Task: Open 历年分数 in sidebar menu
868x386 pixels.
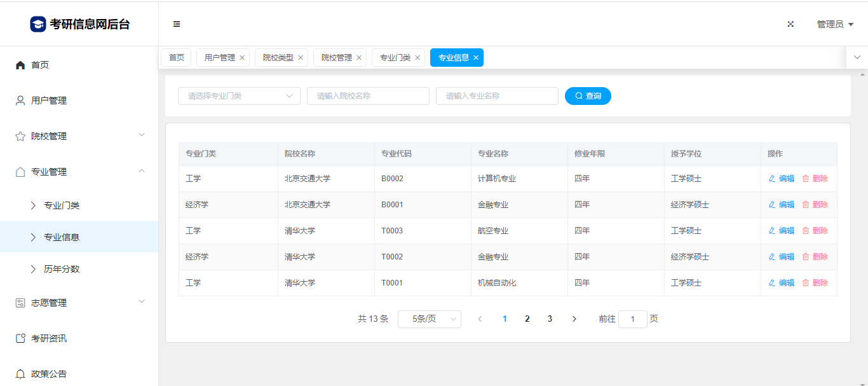Action: point(62,269)
